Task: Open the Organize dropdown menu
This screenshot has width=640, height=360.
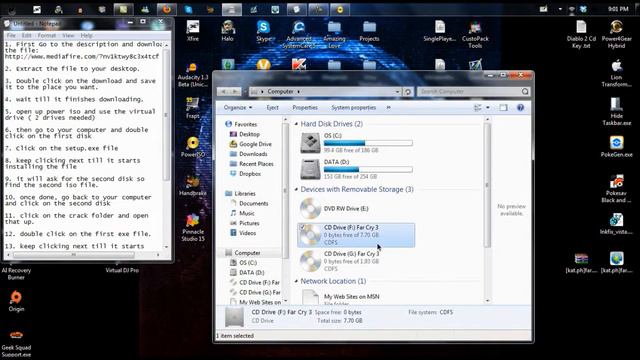Action: (x=238, y=107)
